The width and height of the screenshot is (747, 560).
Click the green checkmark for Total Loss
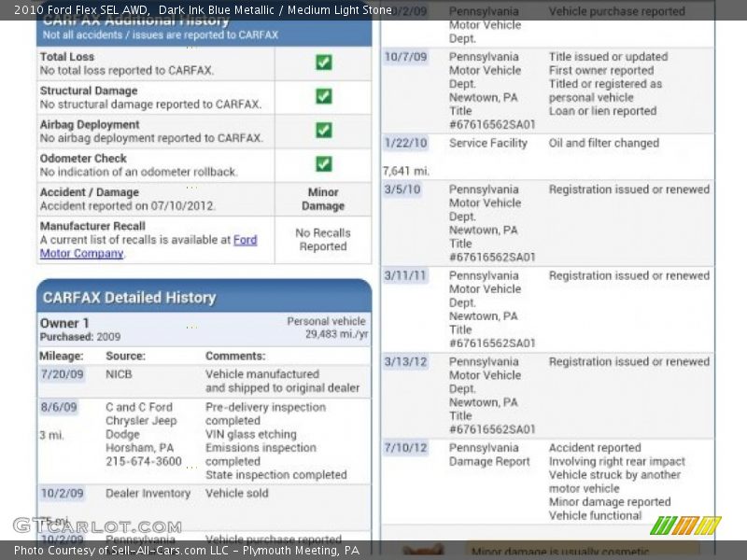(x=323, y=63)
